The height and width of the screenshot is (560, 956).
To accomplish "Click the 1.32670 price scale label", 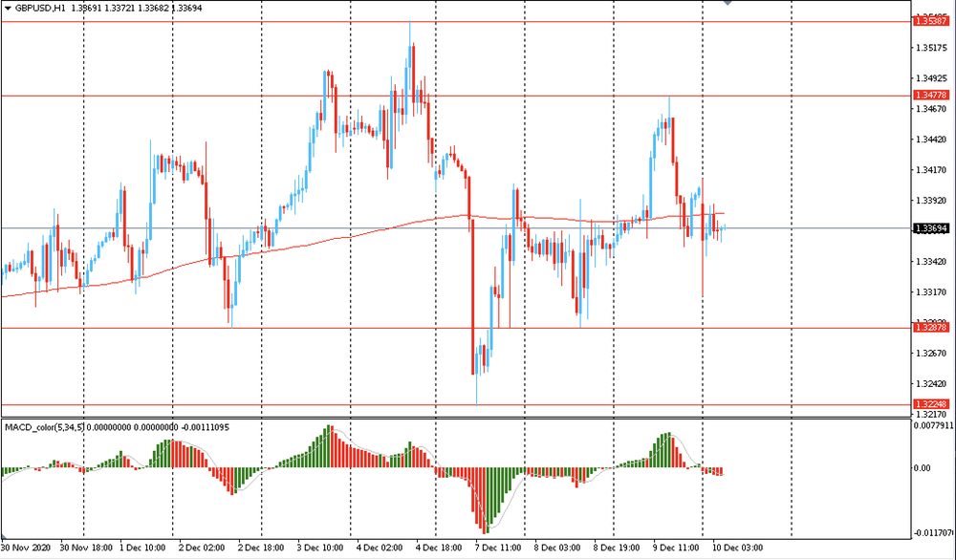I will click(x=932, y=354).
